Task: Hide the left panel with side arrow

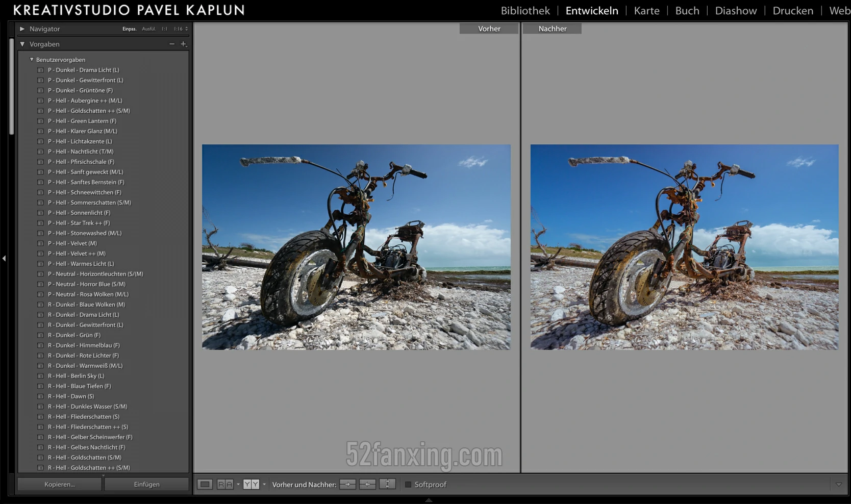Action: tap(4, 259)
